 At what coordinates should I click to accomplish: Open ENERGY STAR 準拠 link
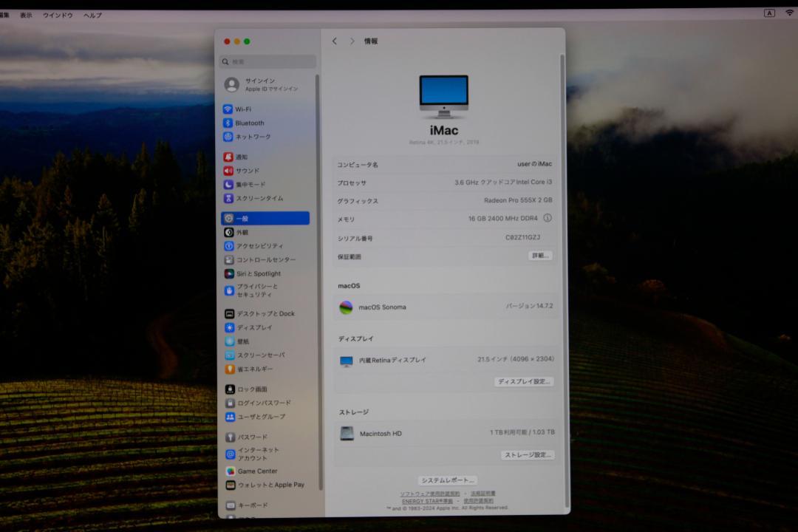point(427,501)
